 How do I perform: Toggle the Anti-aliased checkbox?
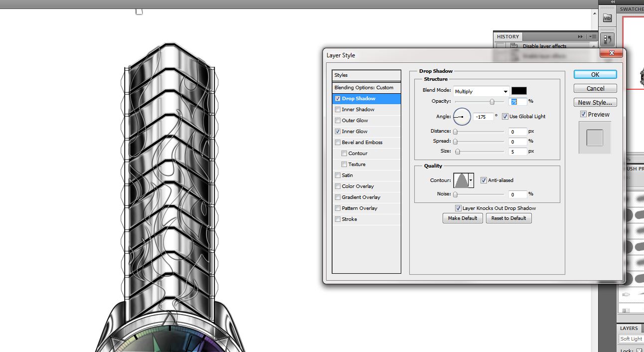click(x=483, y=180)
